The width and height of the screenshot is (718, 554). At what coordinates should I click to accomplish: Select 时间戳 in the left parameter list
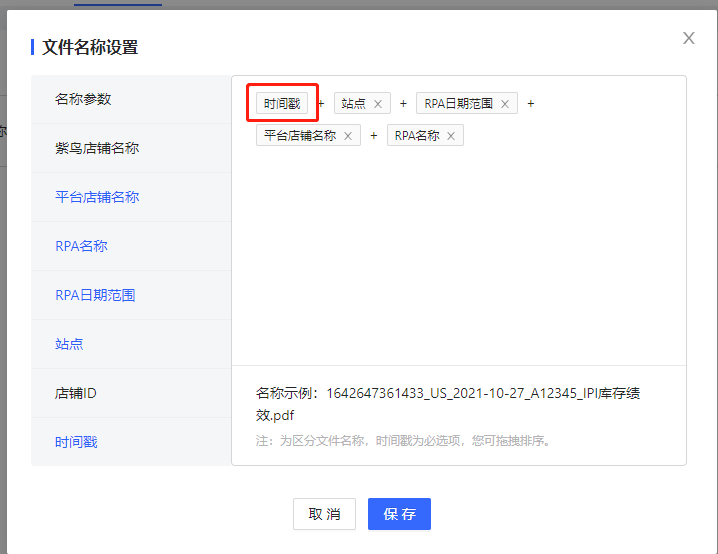tap(131, 442)
